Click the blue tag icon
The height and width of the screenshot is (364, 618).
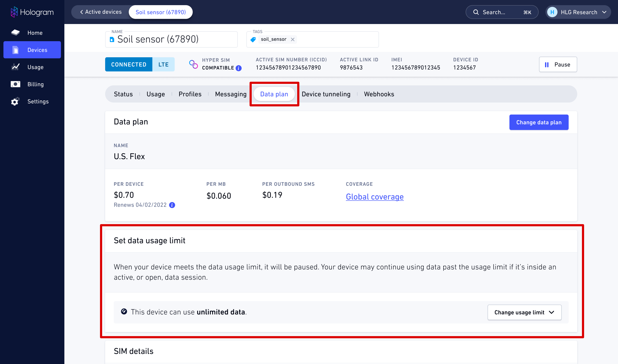253,39
